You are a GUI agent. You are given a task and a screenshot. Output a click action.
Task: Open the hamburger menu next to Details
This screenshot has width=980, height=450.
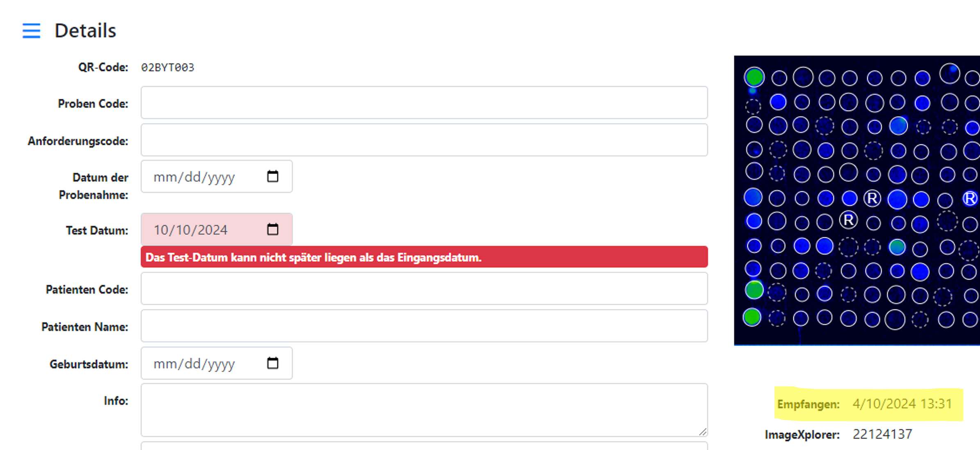click(31, 31)
